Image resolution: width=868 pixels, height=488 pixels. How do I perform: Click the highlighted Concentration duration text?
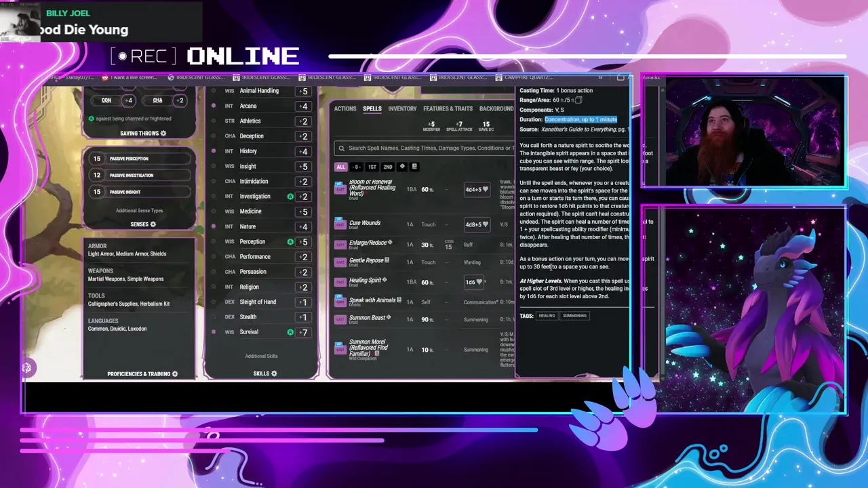coord(580,119)
